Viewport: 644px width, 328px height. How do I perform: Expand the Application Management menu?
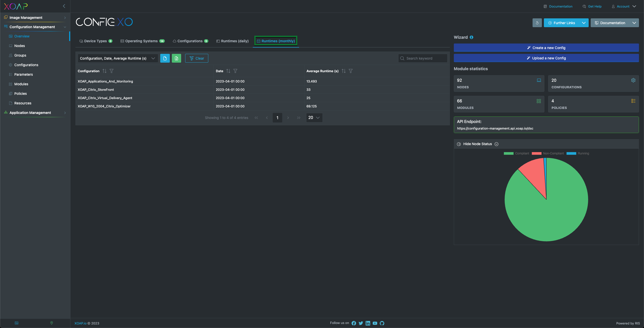coord(35,113)
